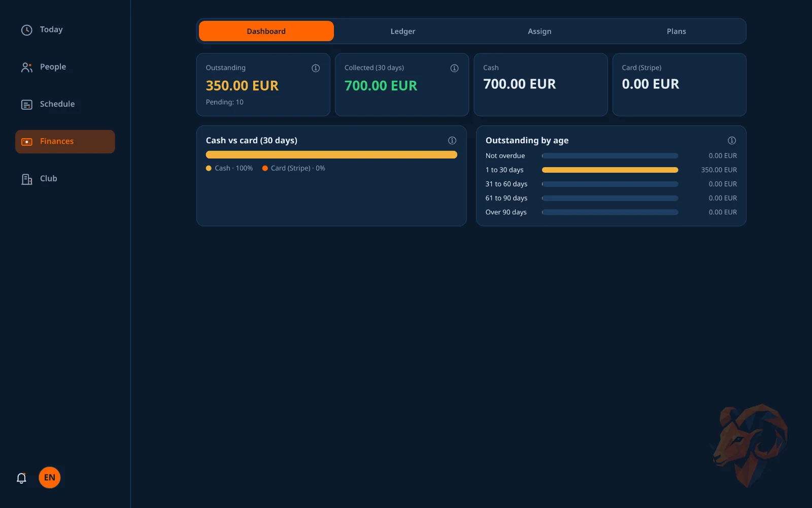Click the "61 to 90 days" row label
The height and width of the screenshot is (508, 812).
point(506,198)
